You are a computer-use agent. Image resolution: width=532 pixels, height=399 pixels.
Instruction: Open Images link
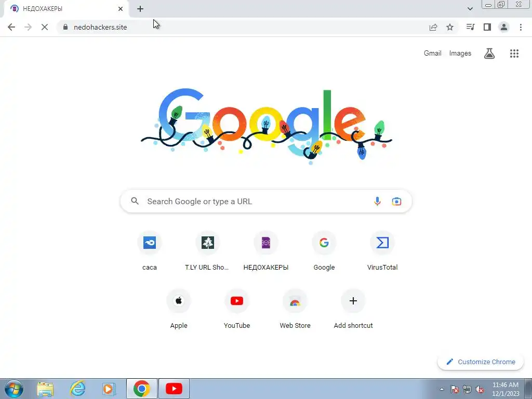click(460, 54)
